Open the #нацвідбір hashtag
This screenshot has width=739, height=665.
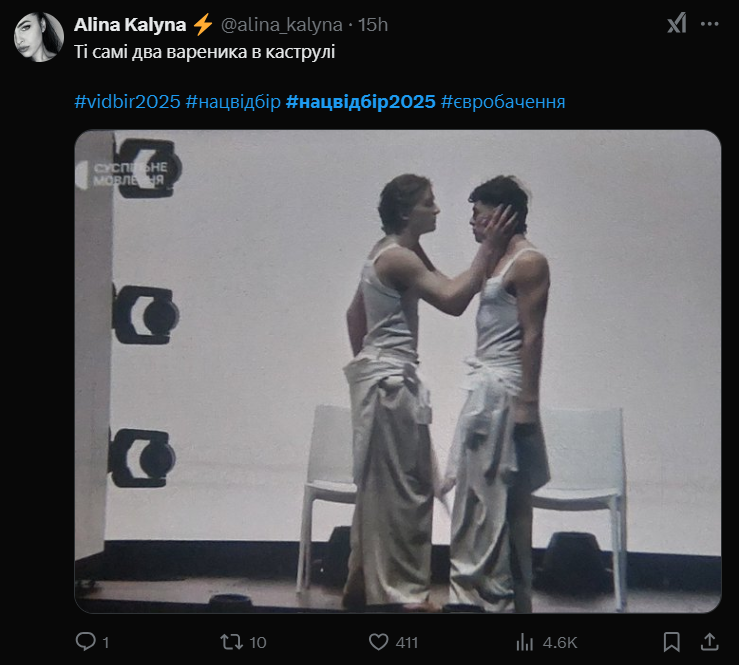(x=233, y=101)
